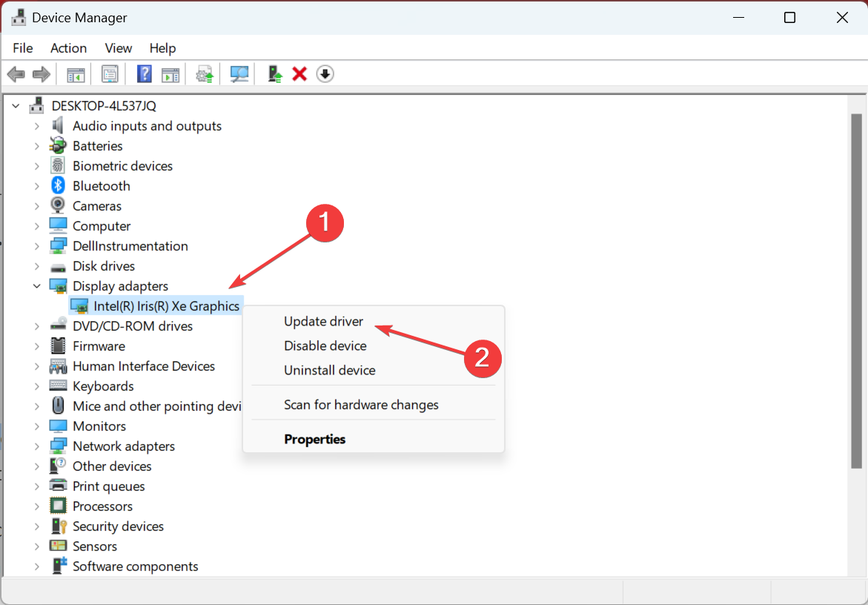Screen dimensions: 868x605
Task: Click the Firmware chip icon
Action: pos(58,346)
